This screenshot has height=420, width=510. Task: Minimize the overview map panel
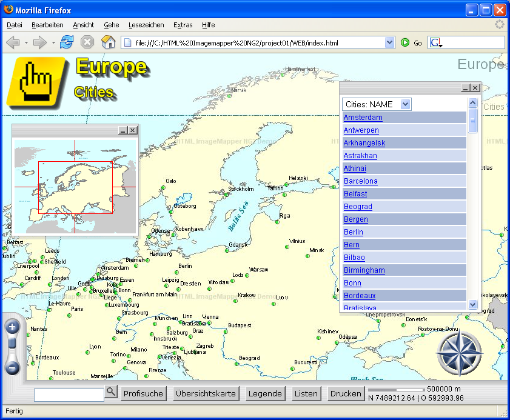pos(123,130)
